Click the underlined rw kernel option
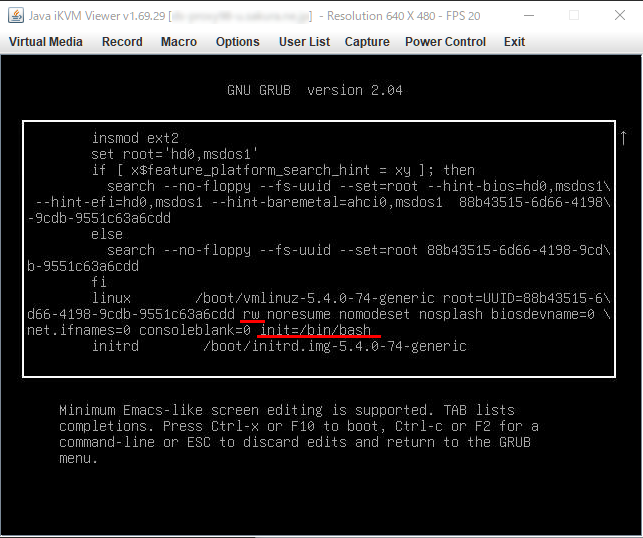643x538 pixels. pyautogui.click(x=251, y=314)
